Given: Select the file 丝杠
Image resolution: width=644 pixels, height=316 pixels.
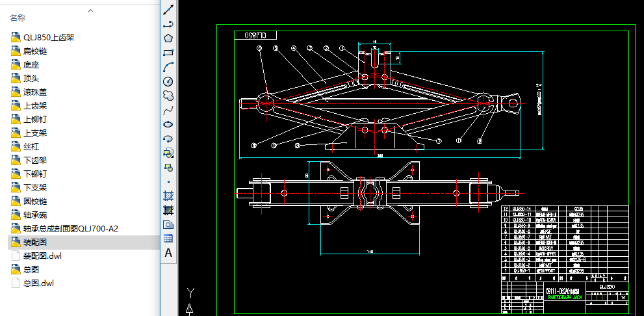Looking at the screenshot, I should click(31, 147).
